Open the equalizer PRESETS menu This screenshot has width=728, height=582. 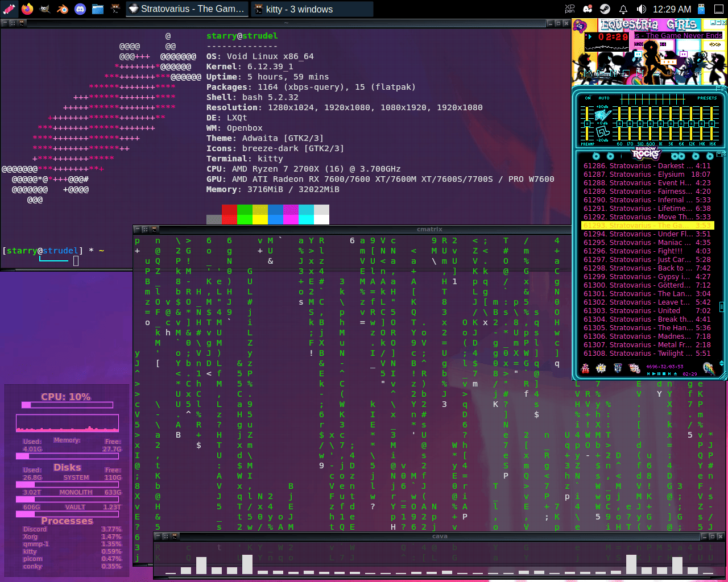click(707, 98)
